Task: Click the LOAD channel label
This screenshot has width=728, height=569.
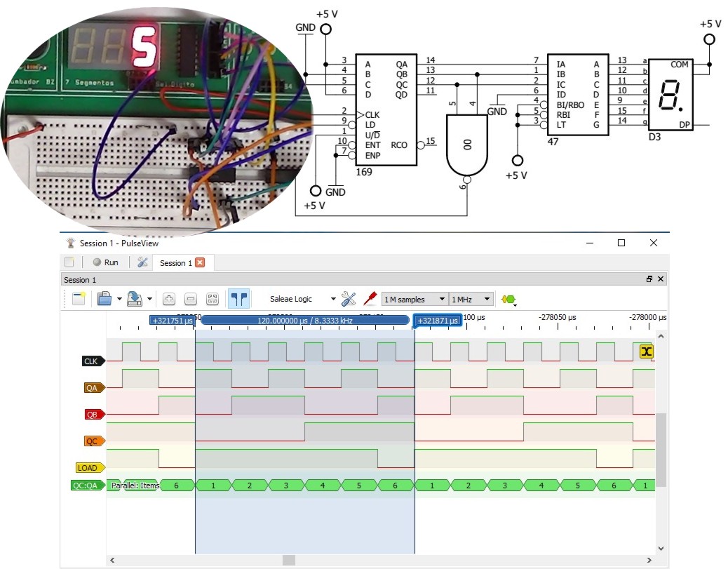Action: point(89,467)
